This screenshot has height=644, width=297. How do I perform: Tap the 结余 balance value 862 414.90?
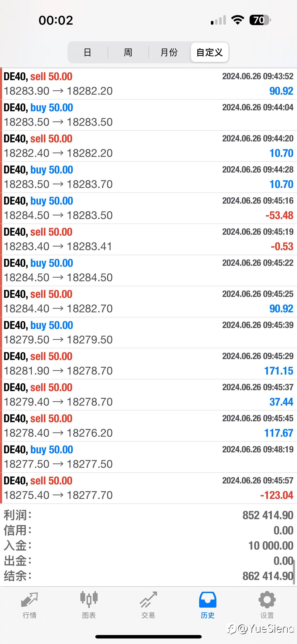268,576
